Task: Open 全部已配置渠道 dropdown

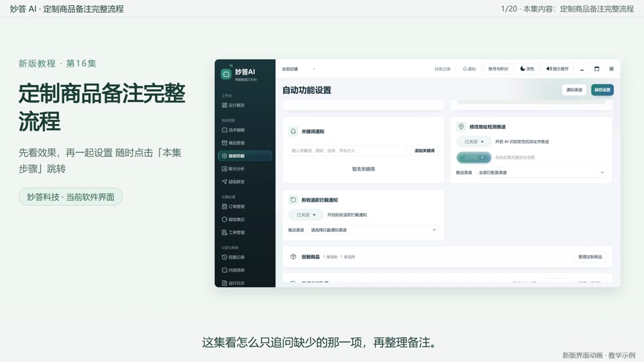Action: (x=541, y=172)
